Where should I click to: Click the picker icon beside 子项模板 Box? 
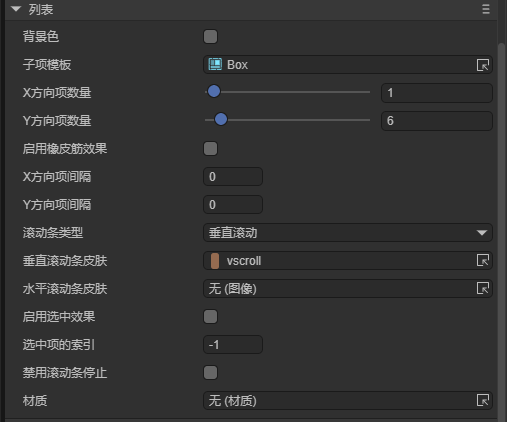pos(483,65)
